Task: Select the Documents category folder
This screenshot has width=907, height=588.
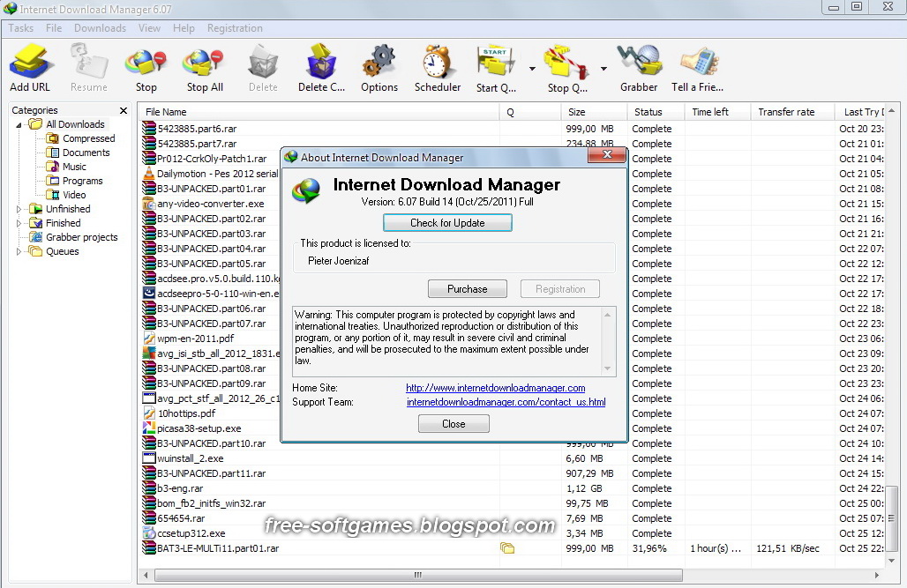Action: point(78,153)
